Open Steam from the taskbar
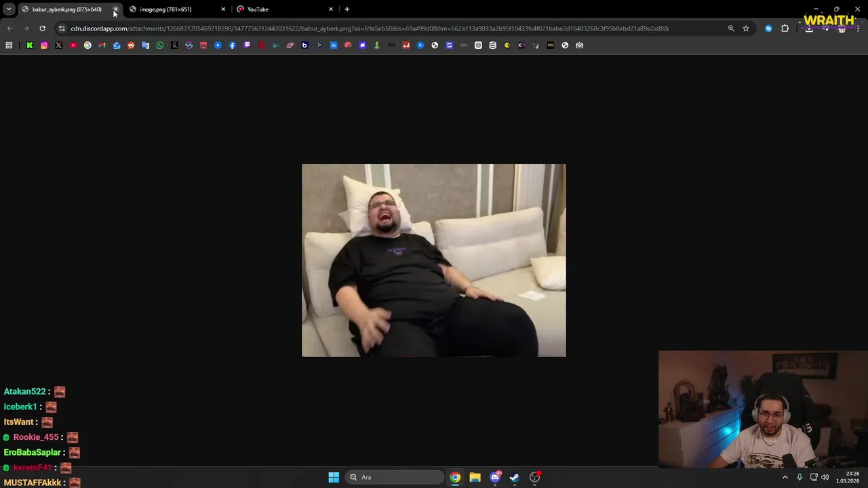Viewport: 868px width, 488px height. [x=515, y=477]
